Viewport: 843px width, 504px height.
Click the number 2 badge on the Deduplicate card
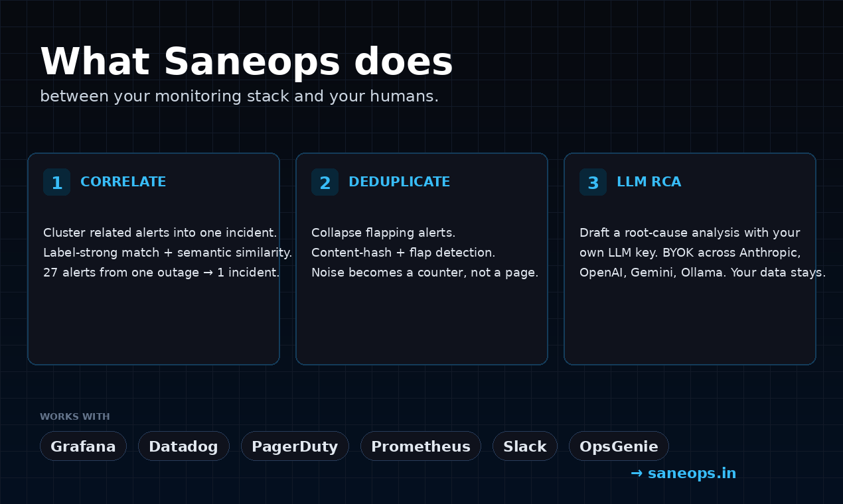(325, 182)
